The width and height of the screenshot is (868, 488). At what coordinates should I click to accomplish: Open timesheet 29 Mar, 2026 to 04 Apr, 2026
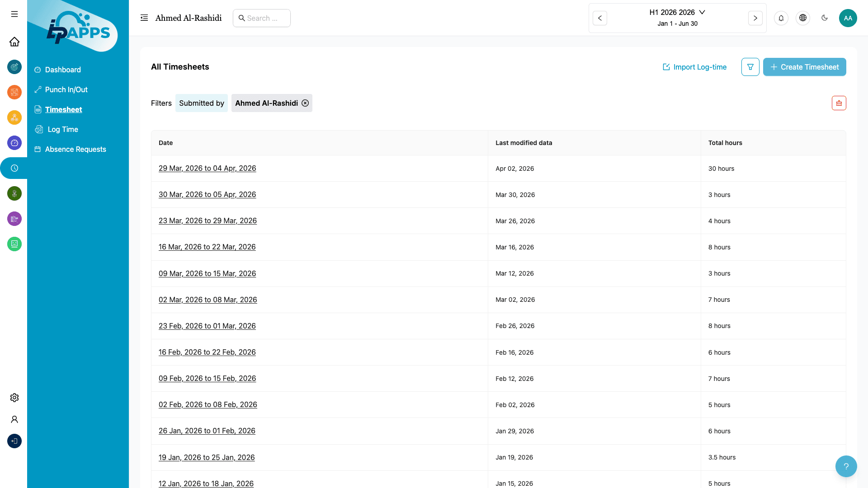click(207, 168)
